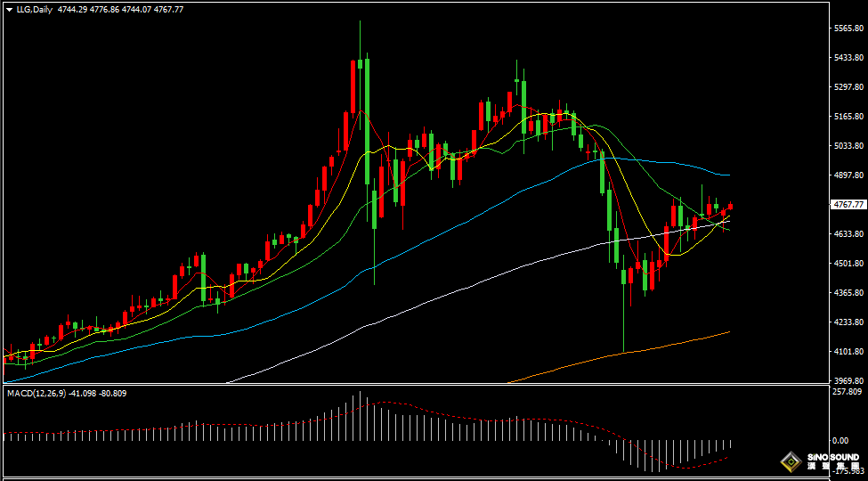Click the 4365.80 price axis label
The width and height of the screenshot is (868, 481).
847,293
